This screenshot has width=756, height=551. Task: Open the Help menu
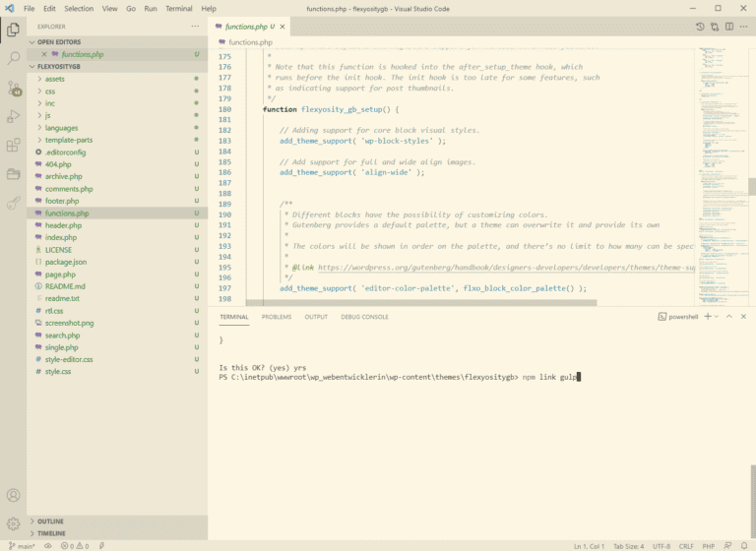pyautogui.click(x=209, y=8)
